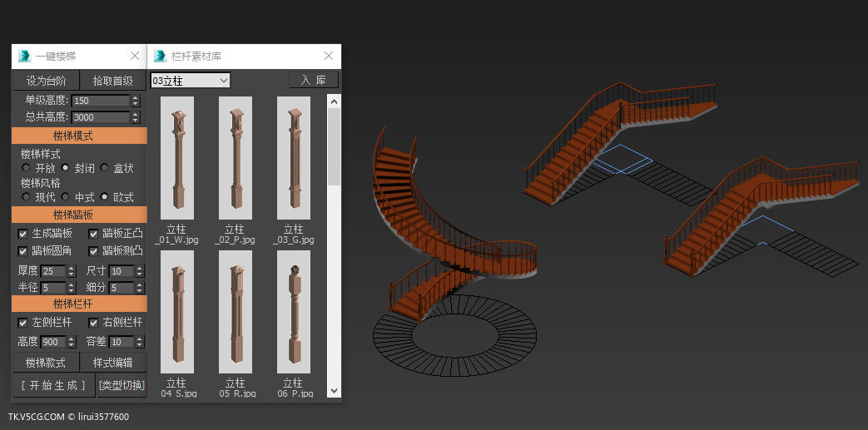Image resolution: width=868 pixels, height=430 pixels.
Task: Select the 立柱 04_S.jpg post thumbnail
Action: pyautogui.click(x=176, y=311)
